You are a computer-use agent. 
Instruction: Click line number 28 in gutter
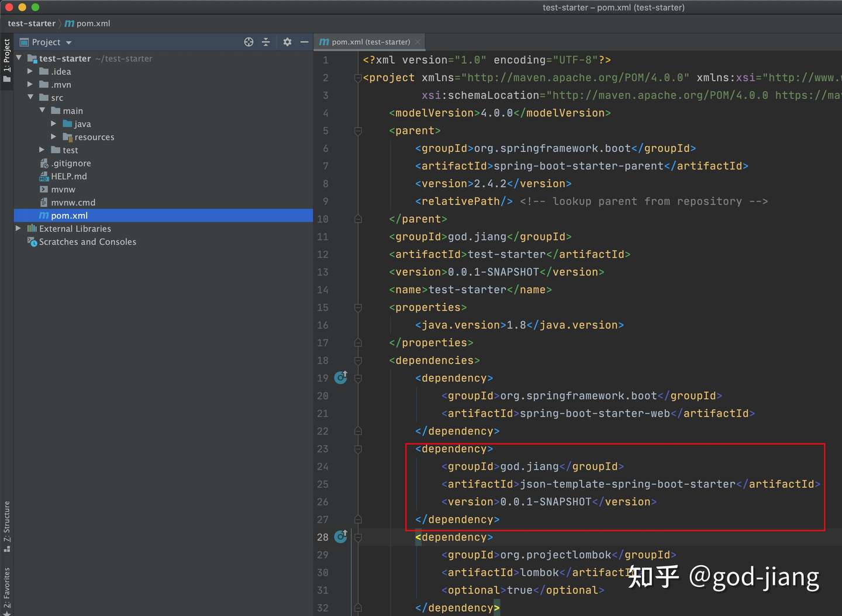pos(323,537)
